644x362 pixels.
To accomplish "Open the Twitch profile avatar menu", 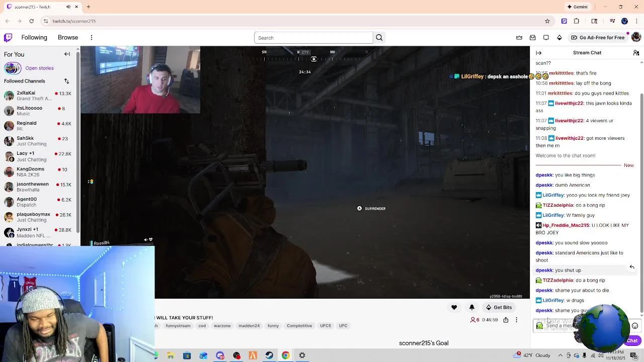I will (x=636, y=38).
